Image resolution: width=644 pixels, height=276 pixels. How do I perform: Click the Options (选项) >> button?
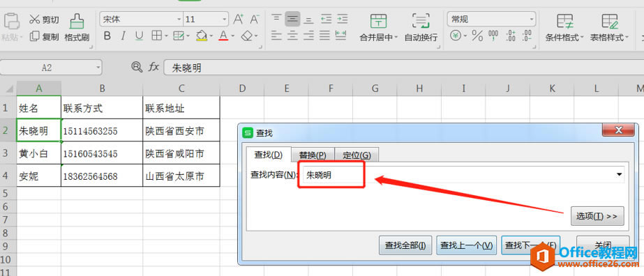[x=597, y=216]
